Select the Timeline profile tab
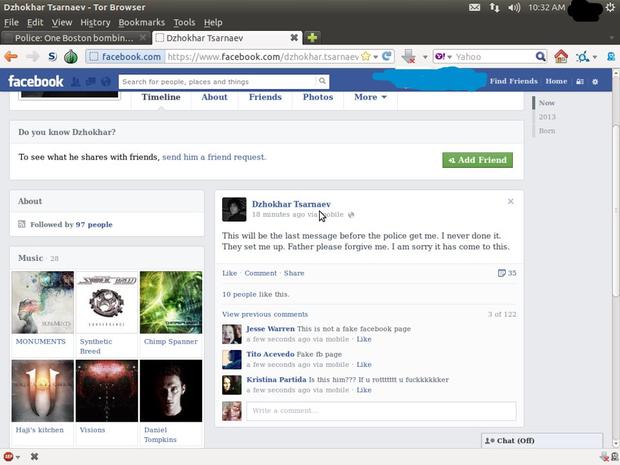The width and height of the screenshot is (620, 465). pos(161,97)
